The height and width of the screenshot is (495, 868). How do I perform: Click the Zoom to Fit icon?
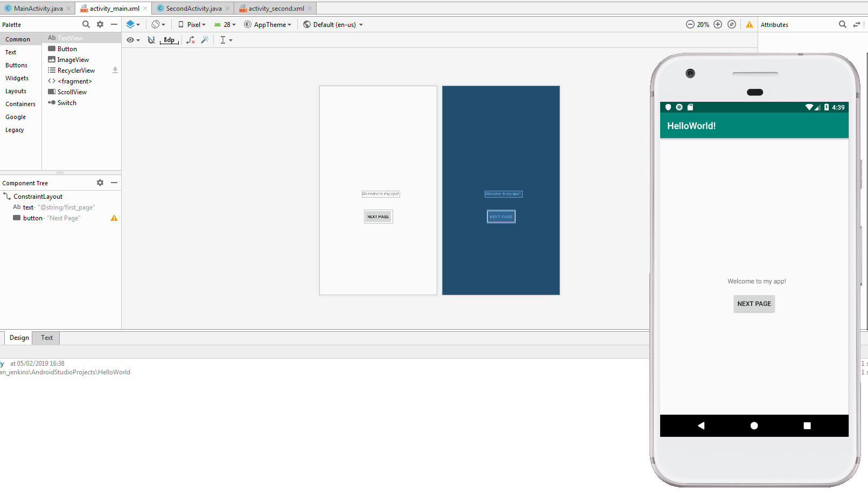(731, 24)
